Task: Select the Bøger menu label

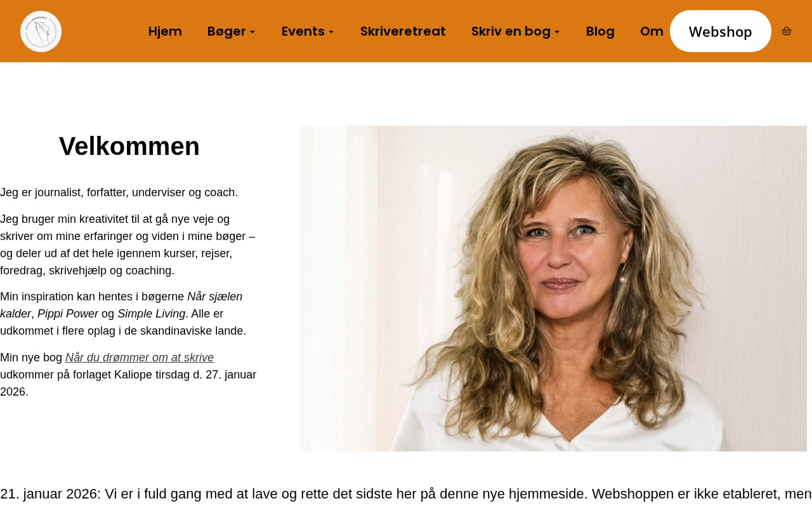Action: [226, 31]
